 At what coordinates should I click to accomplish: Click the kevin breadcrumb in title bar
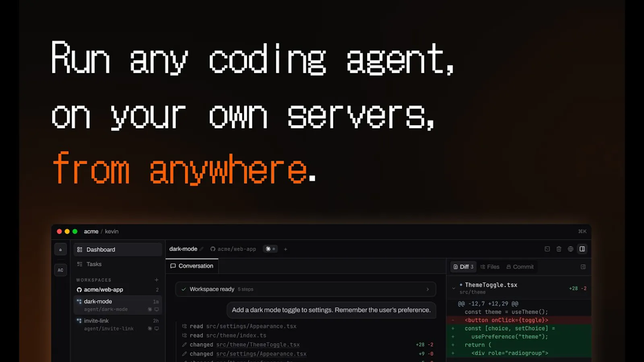click(111, 231)
